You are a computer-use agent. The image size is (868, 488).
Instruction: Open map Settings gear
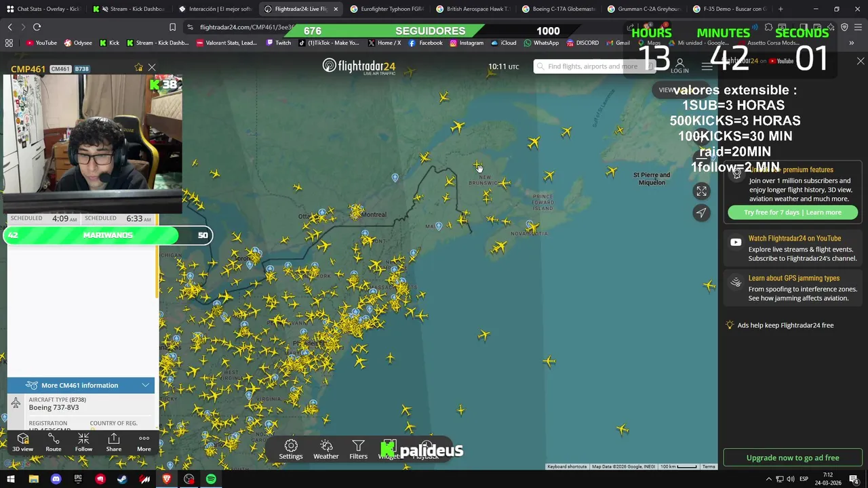pyautogui.click(x=291, y=449)
